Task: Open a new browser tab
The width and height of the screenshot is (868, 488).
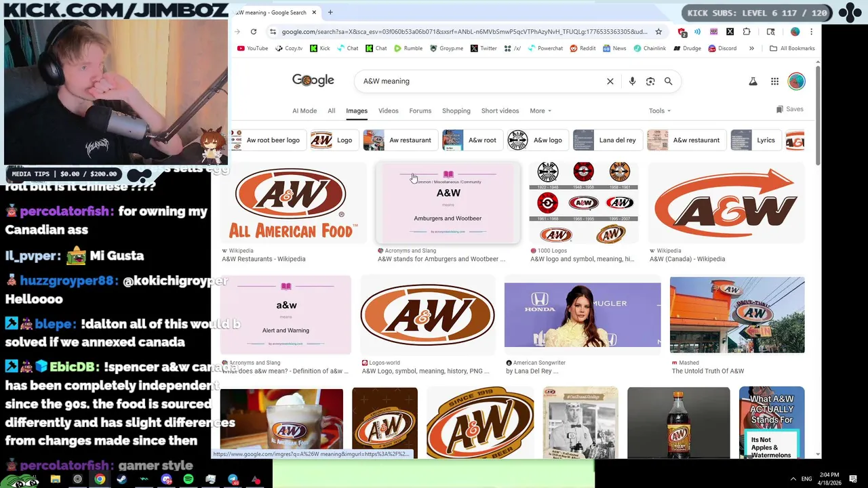Action: pos(330,12)
